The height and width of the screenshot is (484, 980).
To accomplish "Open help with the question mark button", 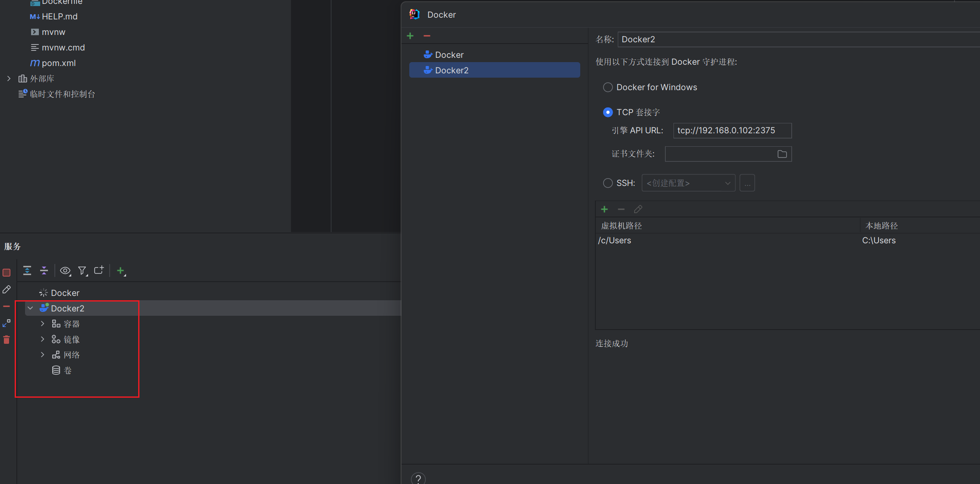I will [418, 478].
